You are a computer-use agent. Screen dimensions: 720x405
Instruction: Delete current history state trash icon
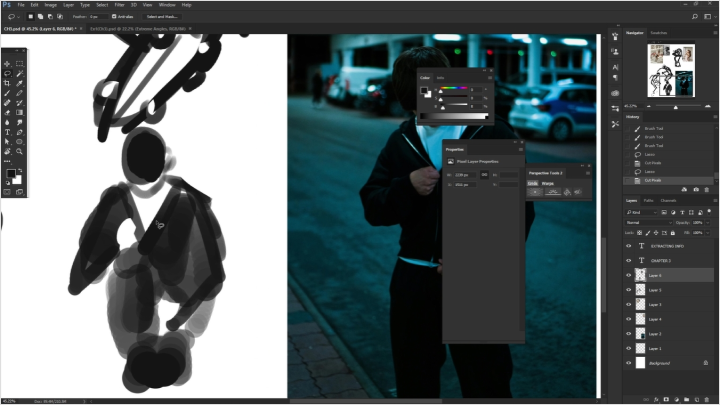click(x=707, y=190)
